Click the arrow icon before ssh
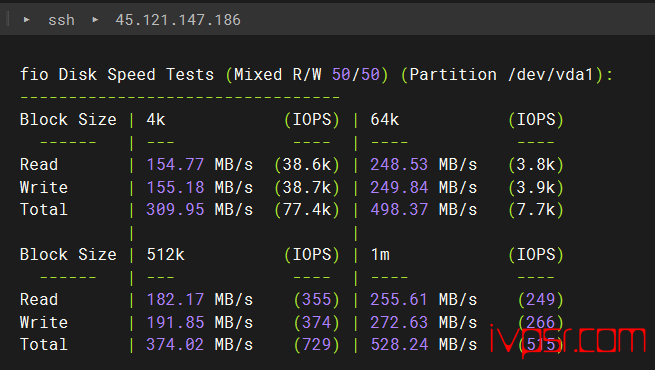This screenshot has height=370, width=655. coord(26,20)
